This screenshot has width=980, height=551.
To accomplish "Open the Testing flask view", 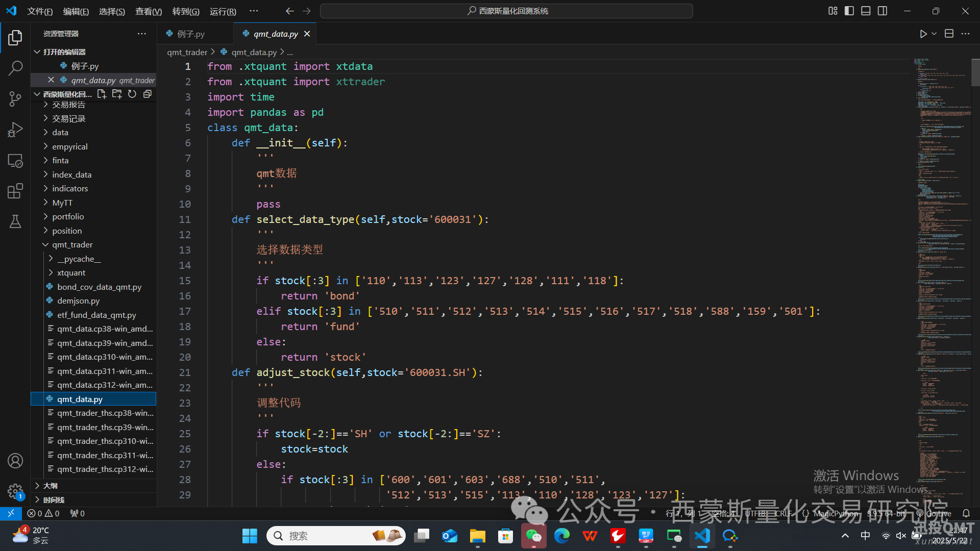I will click(15, 221).
